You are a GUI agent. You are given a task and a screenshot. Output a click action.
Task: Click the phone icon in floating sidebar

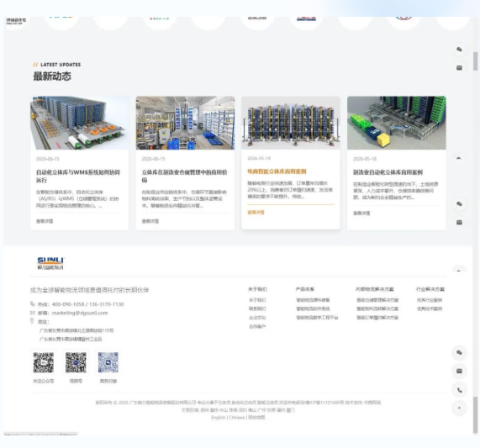459,390
